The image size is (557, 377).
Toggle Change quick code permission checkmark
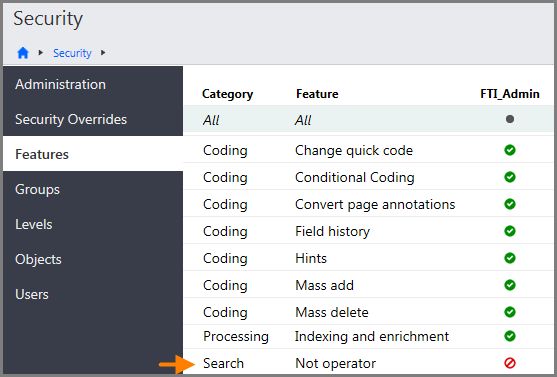(x=510, y=150)
